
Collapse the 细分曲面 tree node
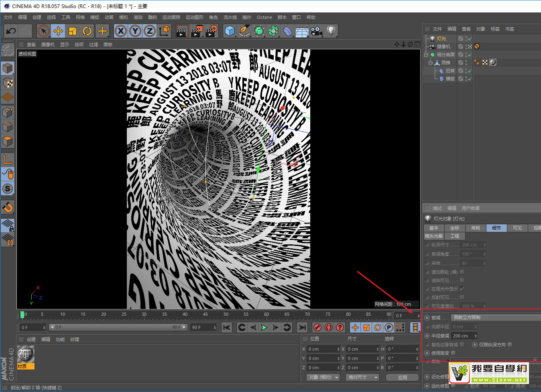(x=426, y=55)
